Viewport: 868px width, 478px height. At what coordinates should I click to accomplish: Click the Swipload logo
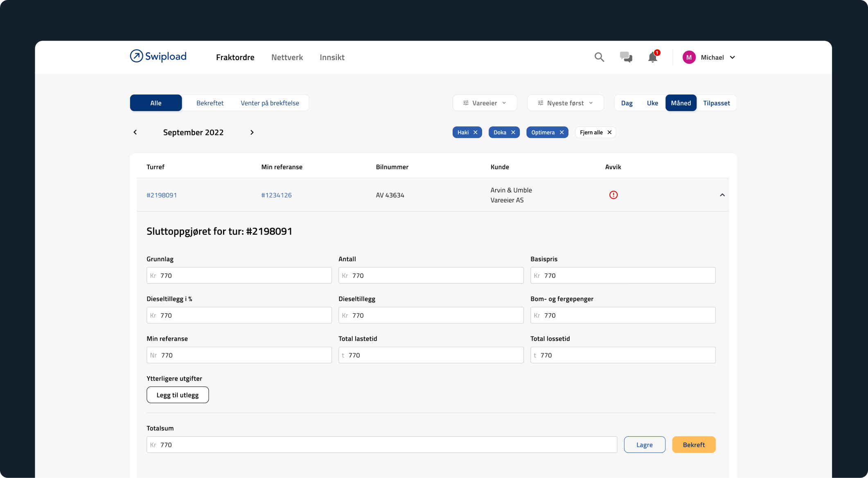[158, 56]
